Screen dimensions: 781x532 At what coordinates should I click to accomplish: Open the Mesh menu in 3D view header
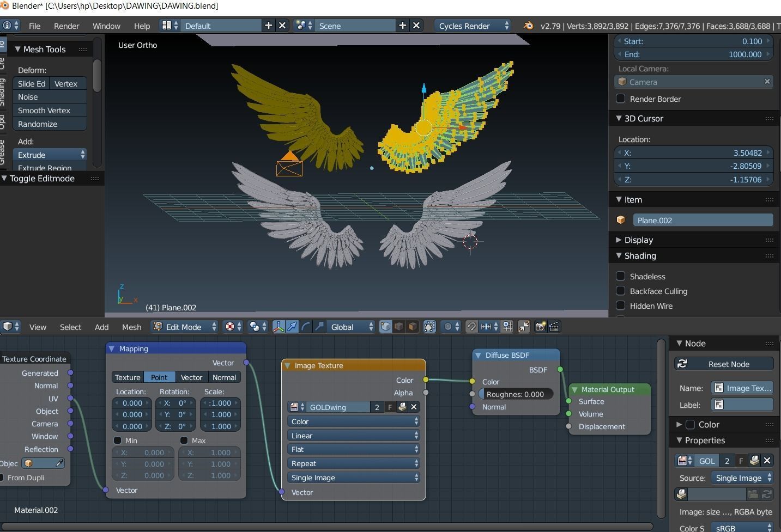tap(131, 327)
